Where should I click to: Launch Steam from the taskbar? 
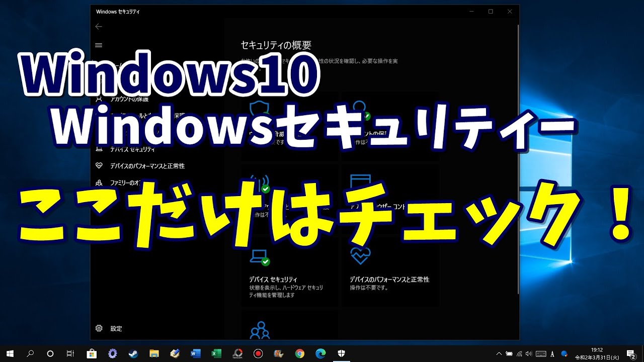tap(133, 353)
